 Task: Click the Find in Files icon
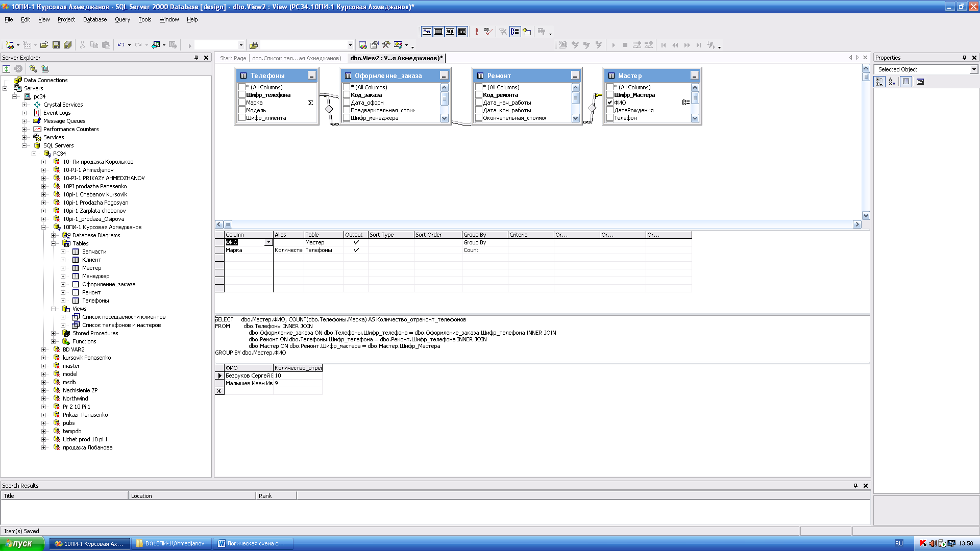pyautogui.click(x=254, y=45)
